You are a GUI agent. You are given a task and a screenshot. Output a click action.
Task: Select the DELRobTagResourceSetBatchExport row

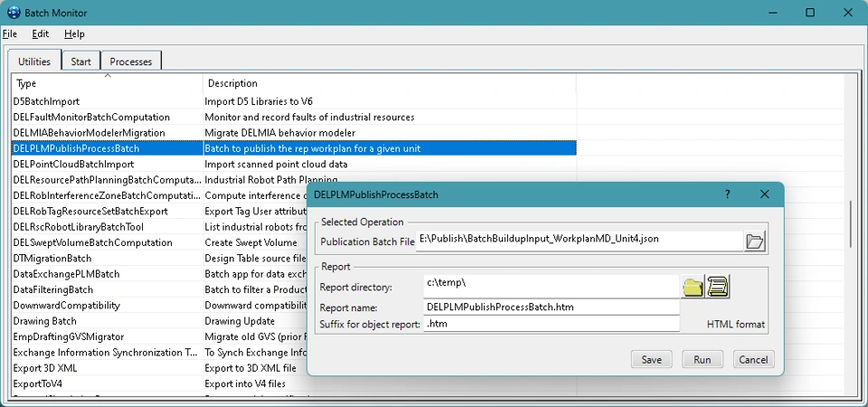108,211
